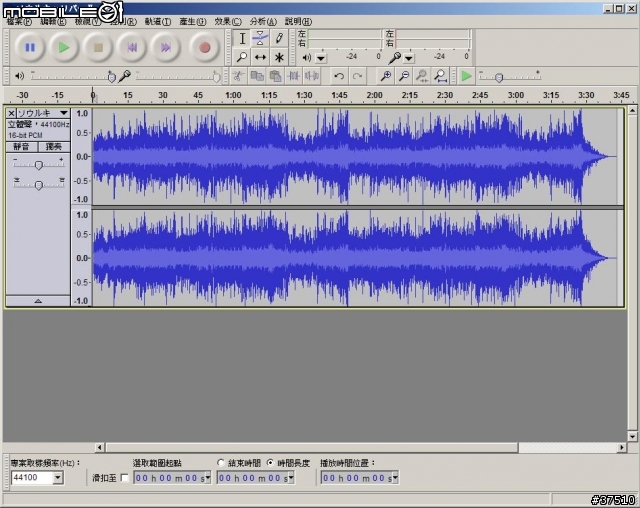The width and height of the screenshot is (640, 508).
Task: Open the recording meter dropdown arrow
Action: (x=409, y=58)
